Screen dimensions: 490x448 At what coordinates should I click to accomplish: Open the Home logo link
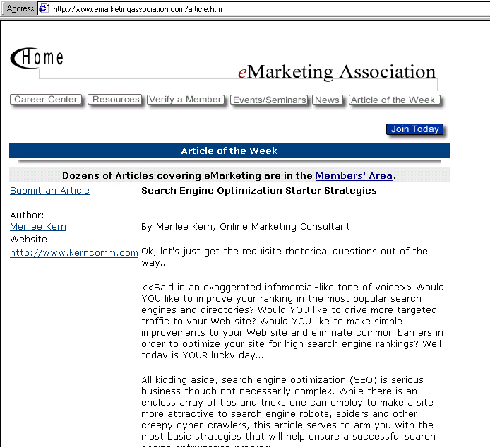coord(37,58)
